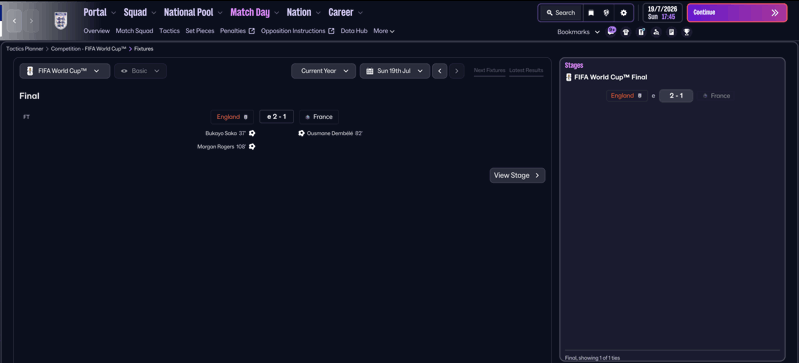
Task: Click Ousmane Dembélé scorer name
Action: pyautogui.click(x=330, y=133)
